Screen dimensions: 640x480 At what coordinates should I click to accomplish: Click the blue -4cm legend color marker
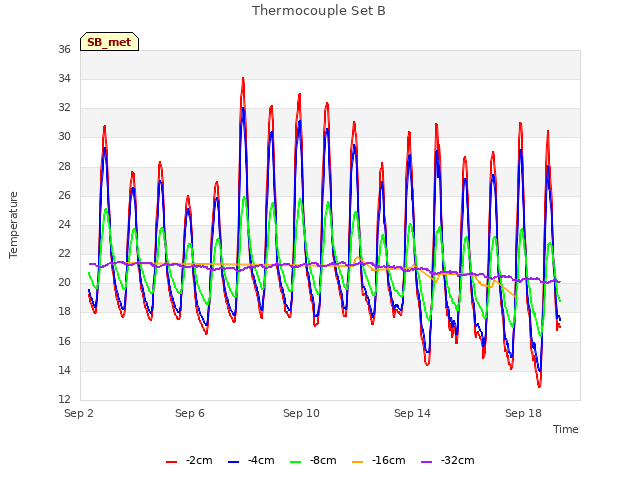pos(233,462)
